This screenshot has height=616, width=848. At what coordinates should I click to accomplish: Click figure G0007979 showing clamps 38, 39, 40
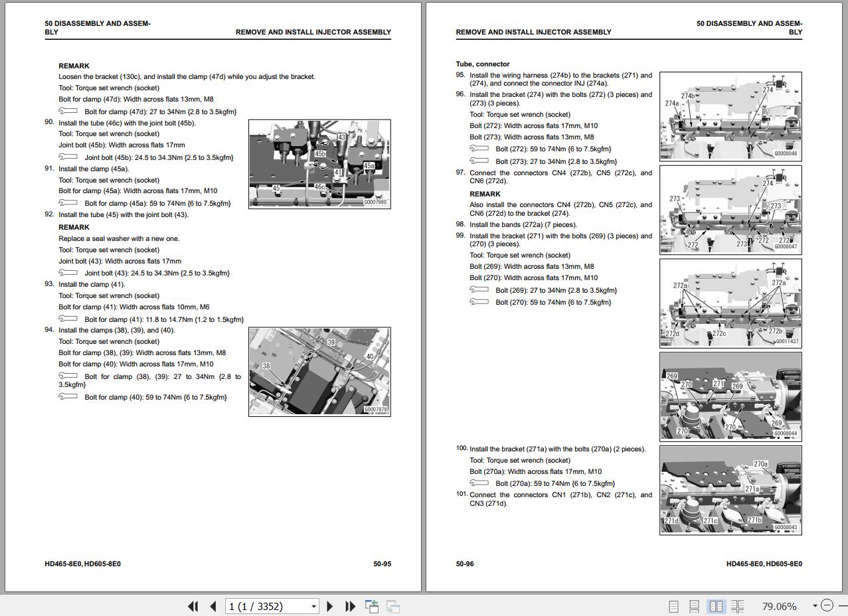tap(319, 372)
